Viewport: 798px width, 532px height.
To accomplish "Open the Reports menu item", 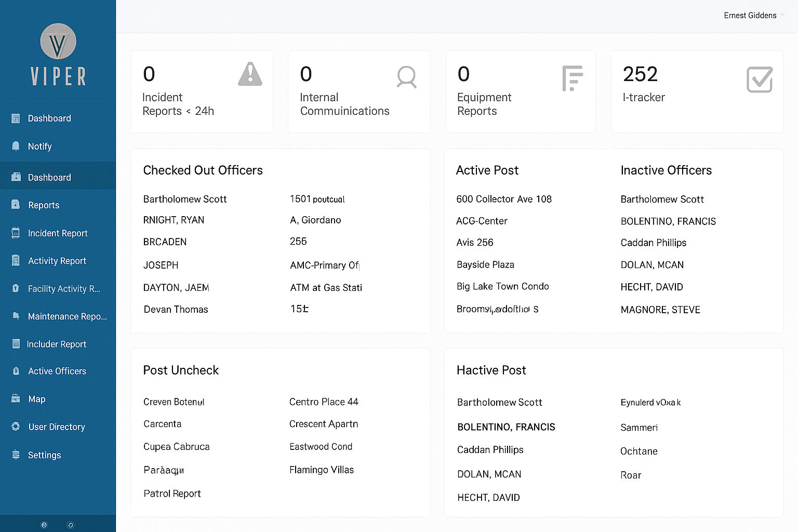I will pyautogui.click(x=44, y=205).
